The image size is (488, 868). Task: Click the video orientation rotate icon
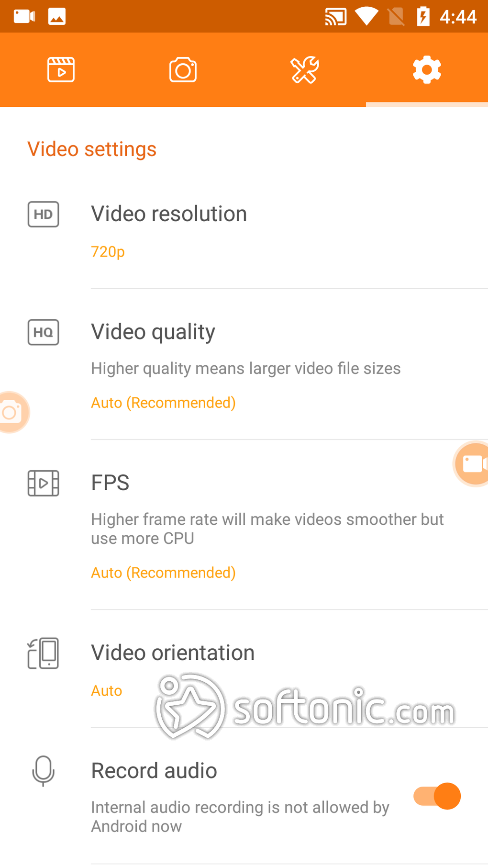click(x=43, y=653)
